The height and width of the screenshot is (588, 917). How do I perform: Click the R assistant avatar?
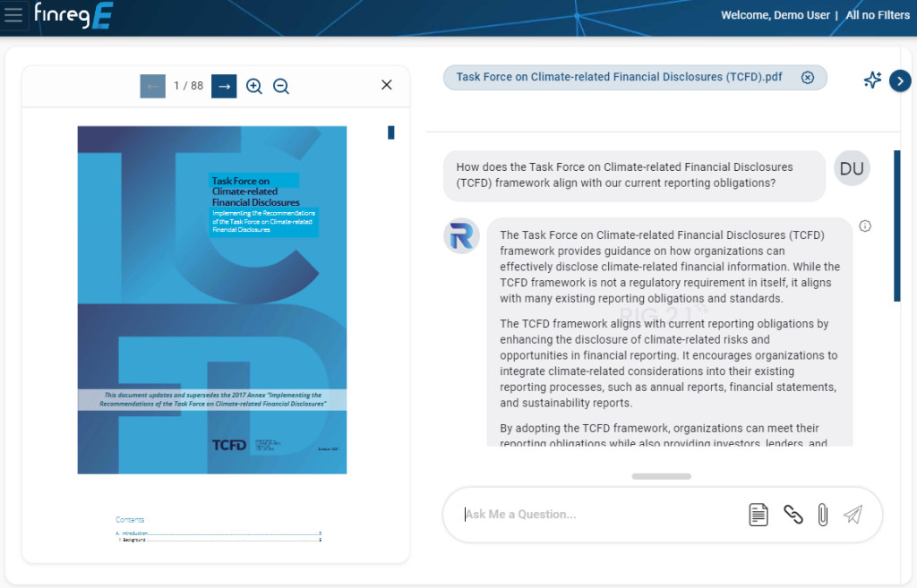[x=461, y=236]
